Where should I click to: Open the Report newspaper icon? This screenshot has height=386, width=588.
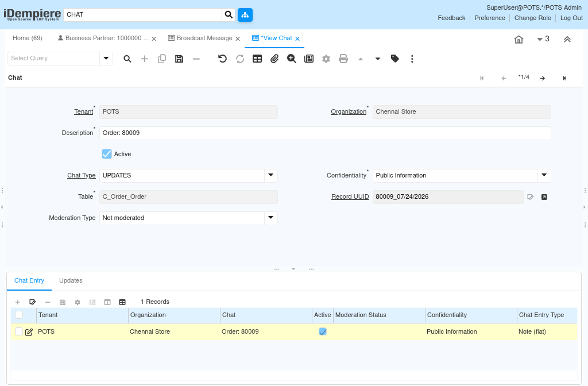pos(309,59)
